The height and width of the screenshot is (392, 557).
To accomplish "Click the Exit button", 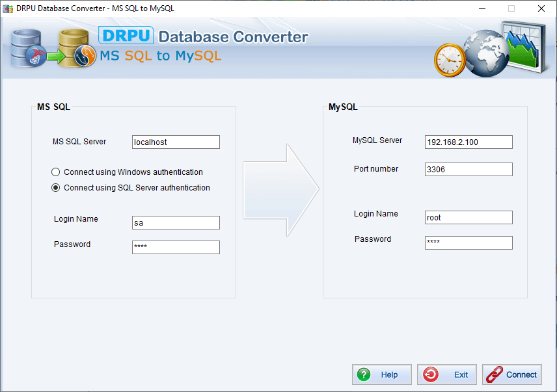I will [x=447, y=374].
